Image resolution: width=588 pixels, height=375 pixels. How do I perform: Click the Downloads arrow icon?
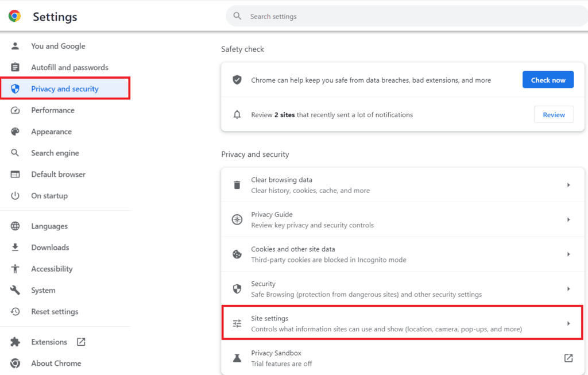click(x=15, y=248)
